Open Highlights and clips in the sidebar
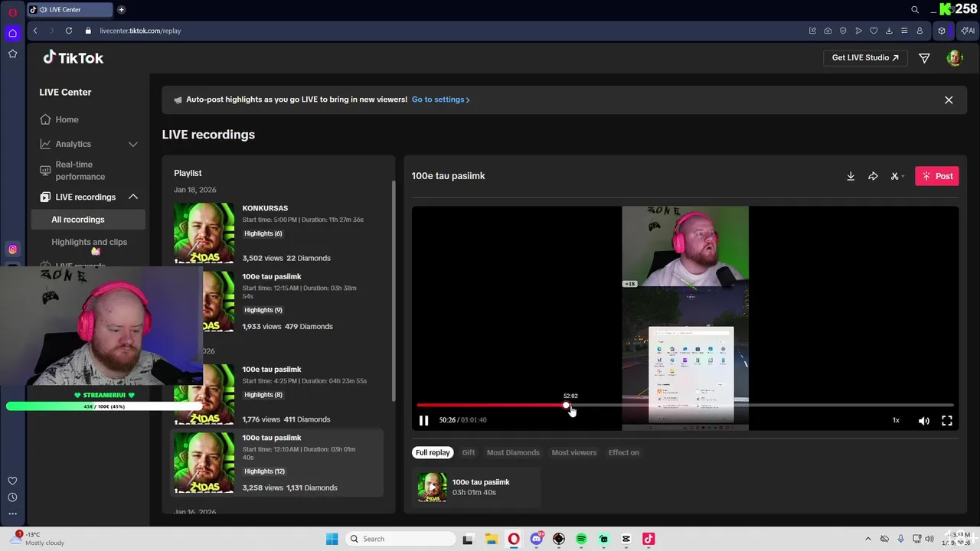This screenshot has height=551, width=980. click(x=89, y=242)
